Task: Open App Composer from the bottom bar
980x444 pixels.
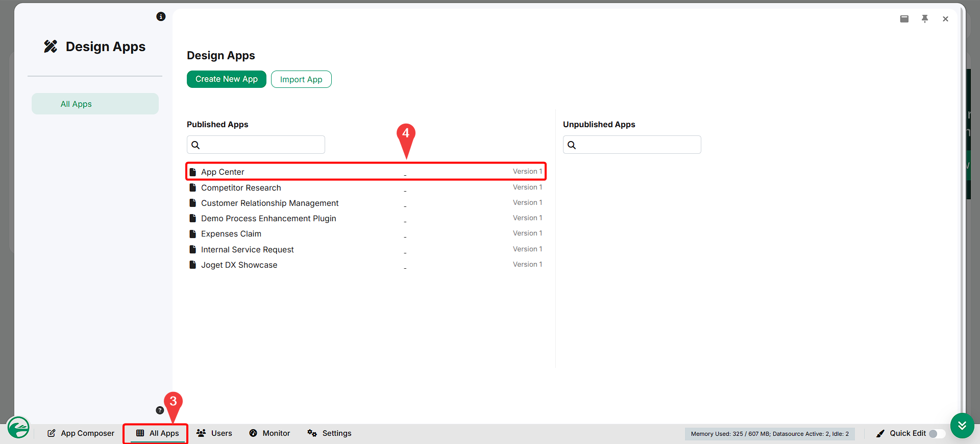Action: pyautogui.click(x=81, y=433)
